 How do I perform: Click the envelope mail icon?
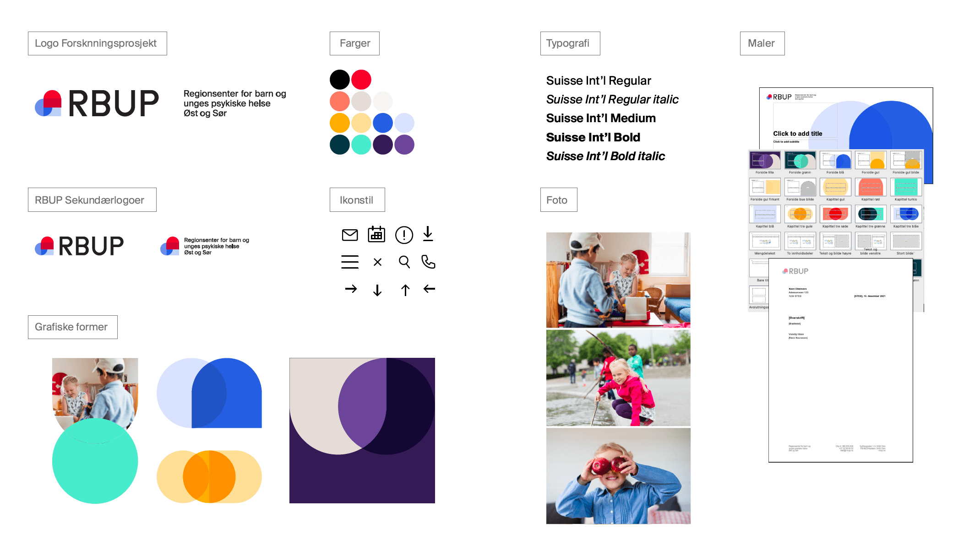(350, 235)
